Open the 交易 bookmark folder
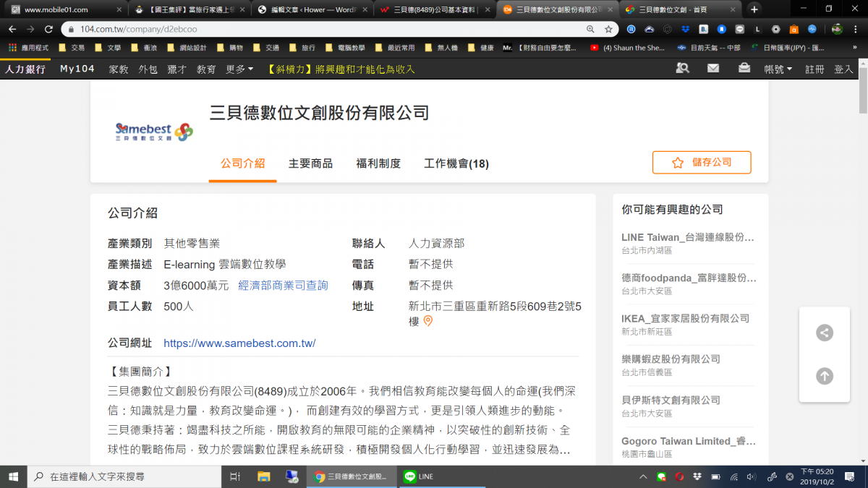868x488 pixels. click(x=72, y=48)
